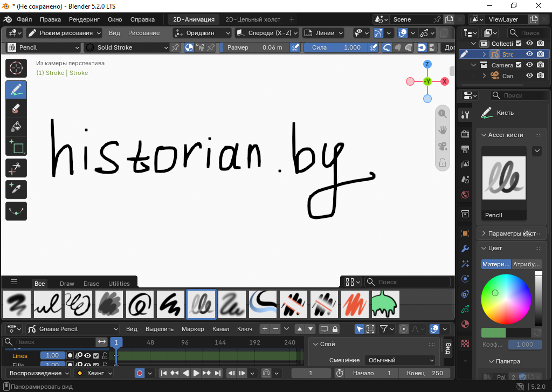Screen dimensions: 552x392
Task: Toggle the Lines layer checkbox
Action: pos(96,356)
